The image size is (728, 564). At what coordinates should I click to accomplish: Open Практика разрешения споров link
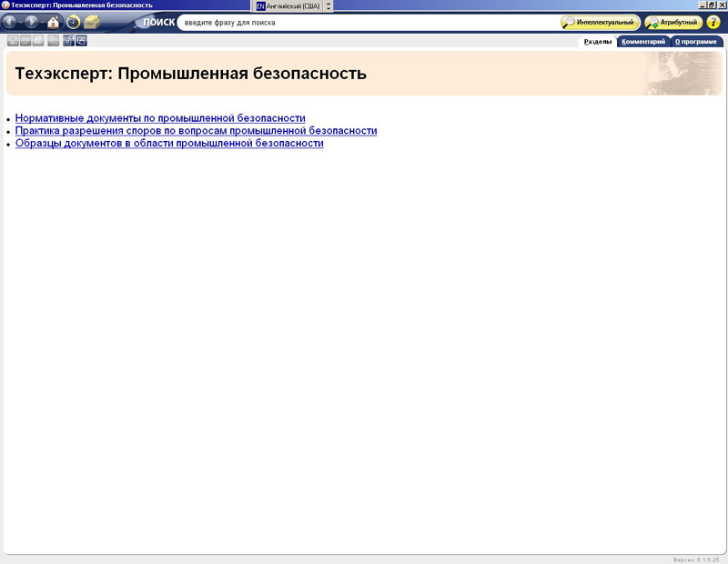coord(196,131)
